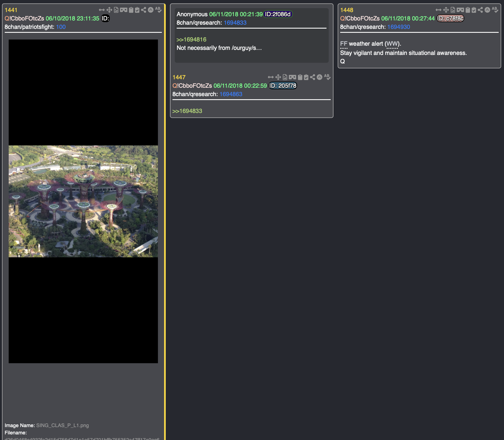Open patriotsfight post link 100
Viewport: 504px width, 440px height.
(61, 27)
